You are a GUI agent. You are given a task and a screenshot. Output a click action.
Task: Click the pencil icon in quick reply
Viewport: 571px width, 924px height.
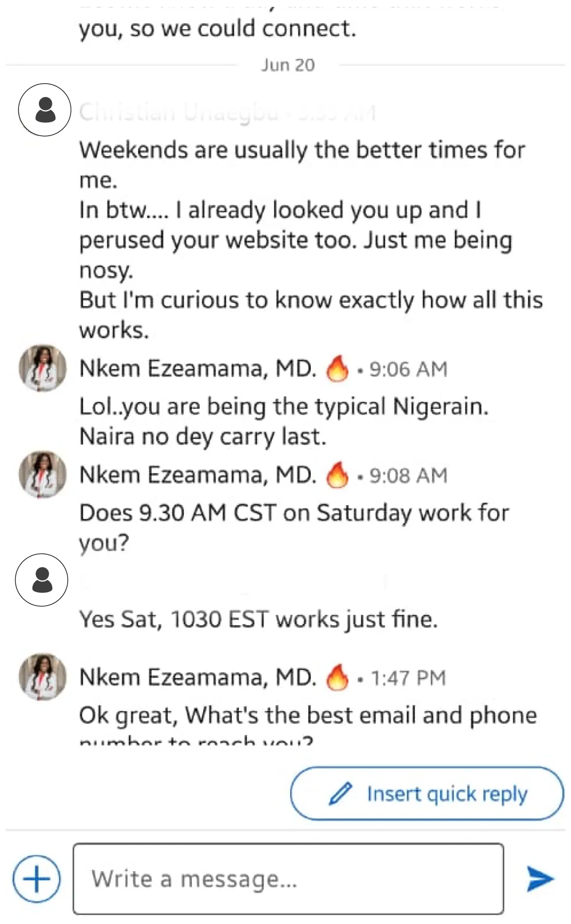click(340, 794)
